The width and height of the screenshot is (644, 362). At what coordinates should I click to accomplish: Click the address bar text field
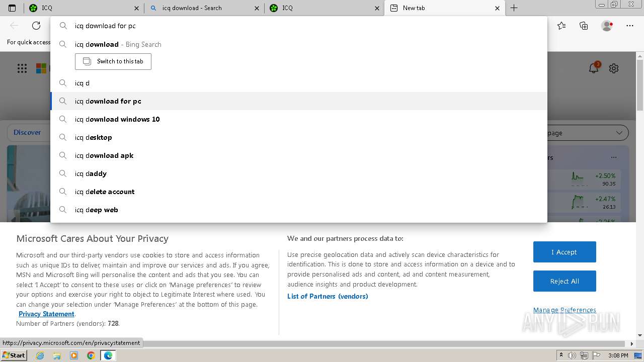(299, 26)
